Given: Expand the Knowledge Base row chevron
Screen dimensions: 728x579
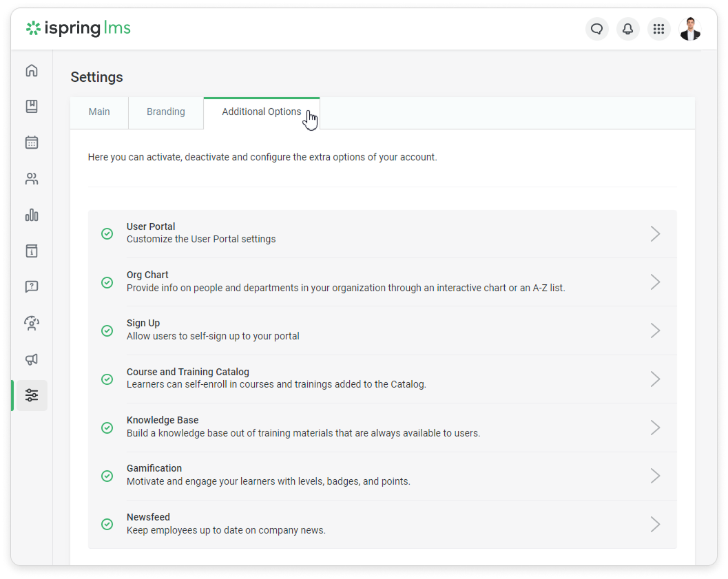Looking at the screenshot, I should tap(655, 428).
